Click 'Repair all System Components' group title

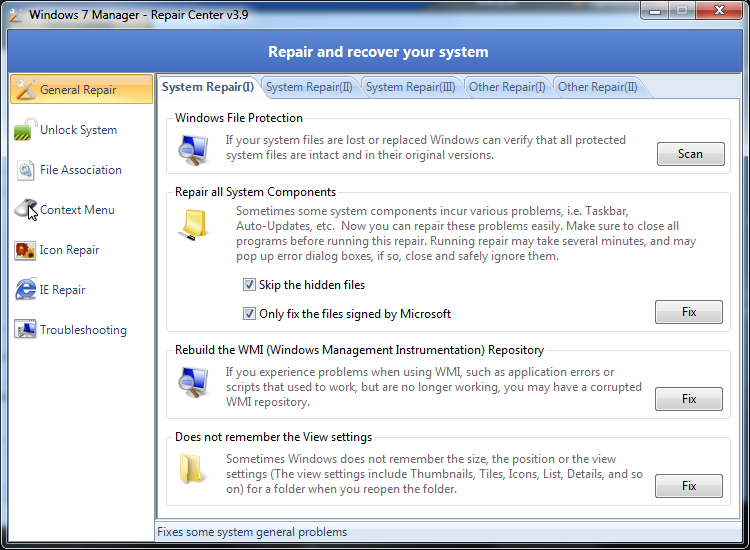click(x=255, y=192)
